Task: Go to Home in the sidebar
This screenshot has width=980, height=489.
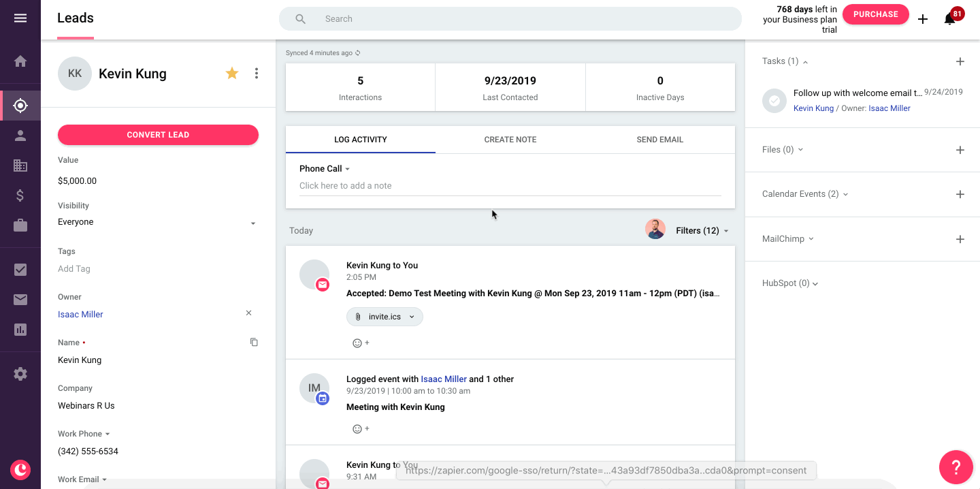Action: coord(20,61)
